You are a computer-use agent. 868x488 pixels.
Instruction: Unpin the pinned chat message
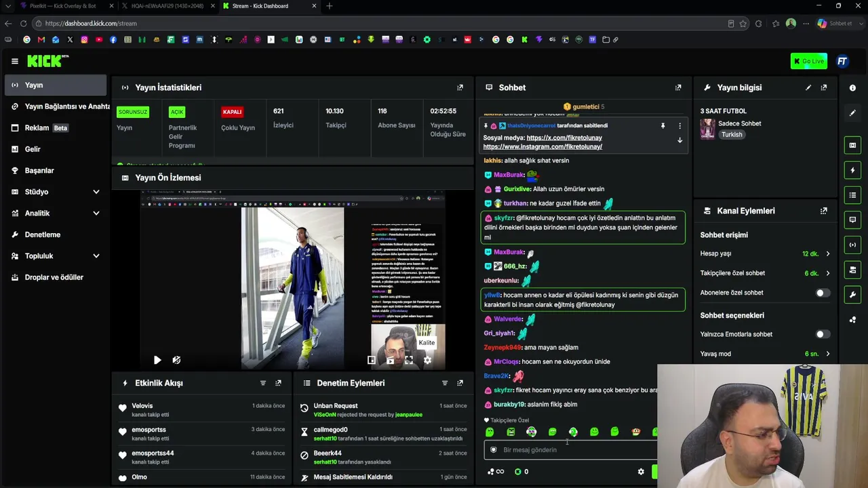663,125
